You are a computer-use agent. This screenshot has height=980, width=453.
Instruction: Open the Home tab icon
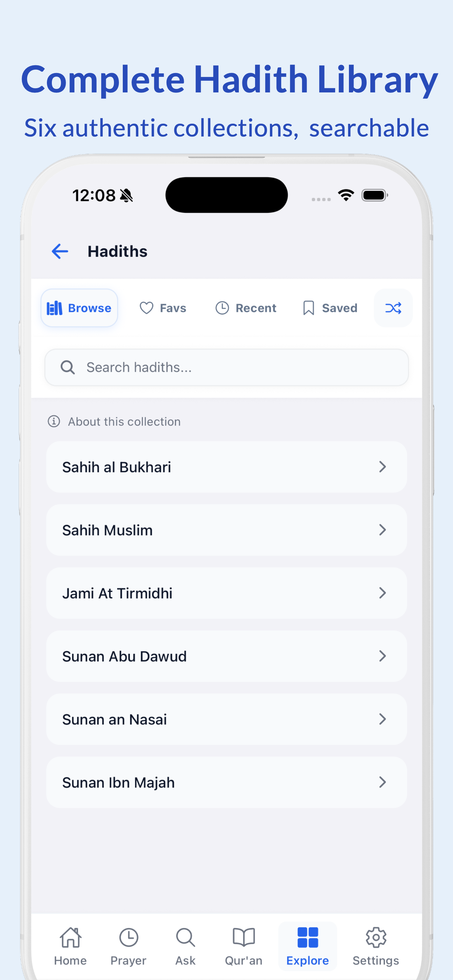(71, 937)
